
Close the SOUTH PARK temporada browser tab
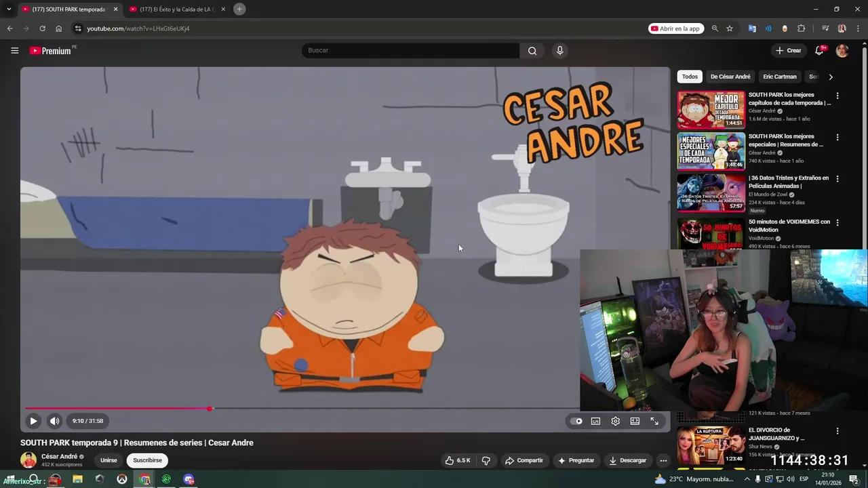(115, 9)
